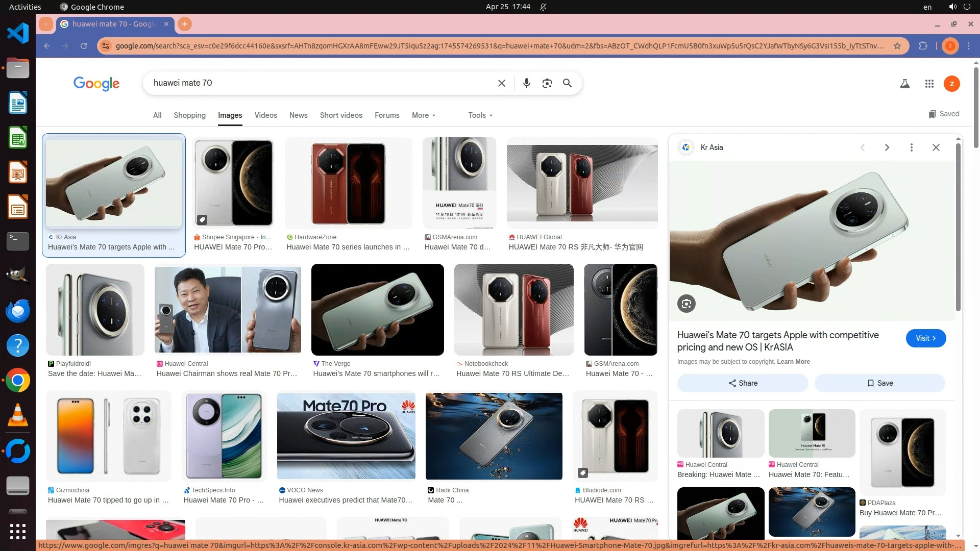Click the Visit button
Screen dimensions: 980x551
tap(925, 338)
